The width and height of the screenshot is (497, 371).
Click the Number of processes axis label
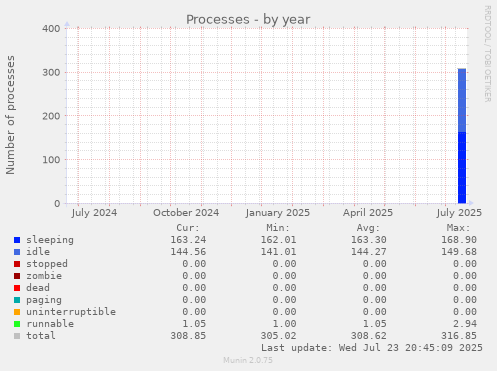click(x=10, y=115)
